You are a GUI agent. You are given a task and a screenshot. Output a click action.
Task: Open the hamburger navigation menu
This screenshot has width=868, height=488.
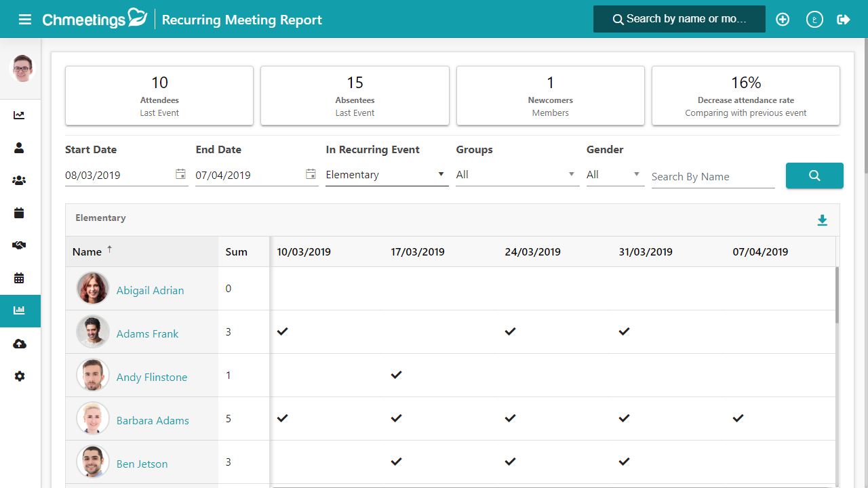[x=25, y=20]
